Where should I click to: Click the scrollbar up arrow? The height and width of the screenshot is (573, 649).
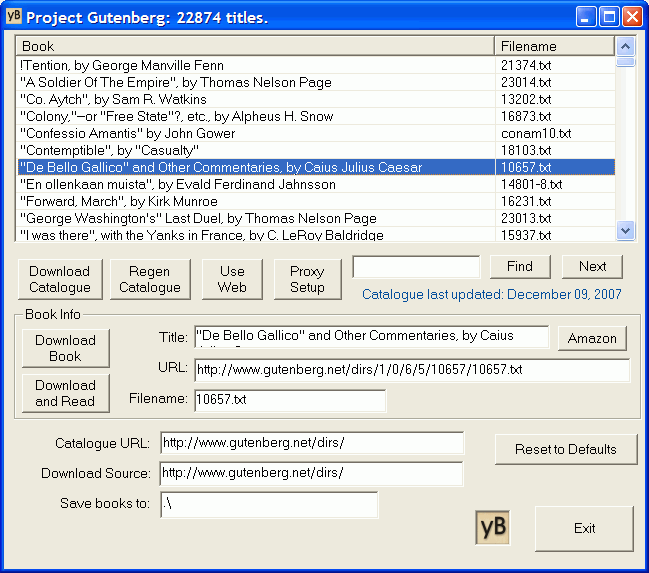625,46
